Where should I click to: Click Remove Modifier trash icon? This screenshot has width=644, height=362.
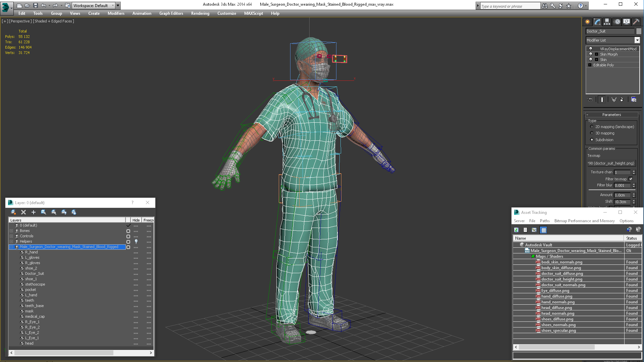click(x=622, y=100)
